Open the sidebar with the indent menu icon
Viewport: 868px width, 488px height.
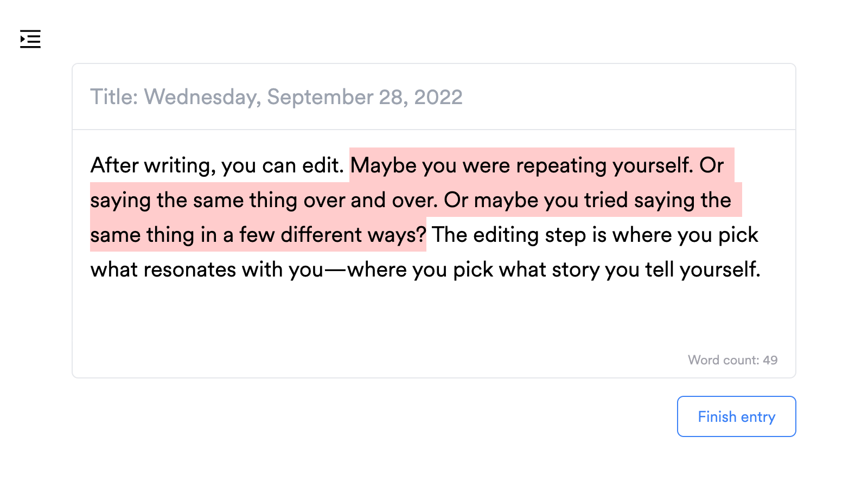30,39
